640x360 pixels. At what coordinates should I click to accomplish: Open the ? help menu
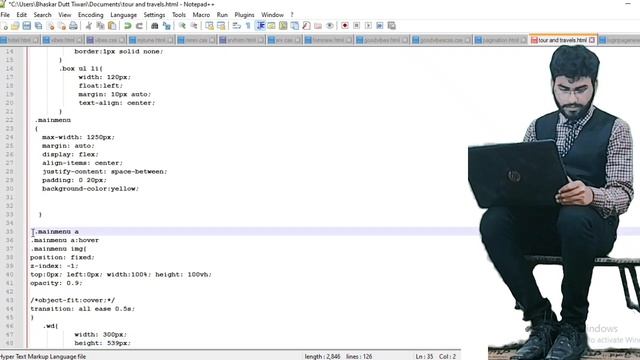292,15
